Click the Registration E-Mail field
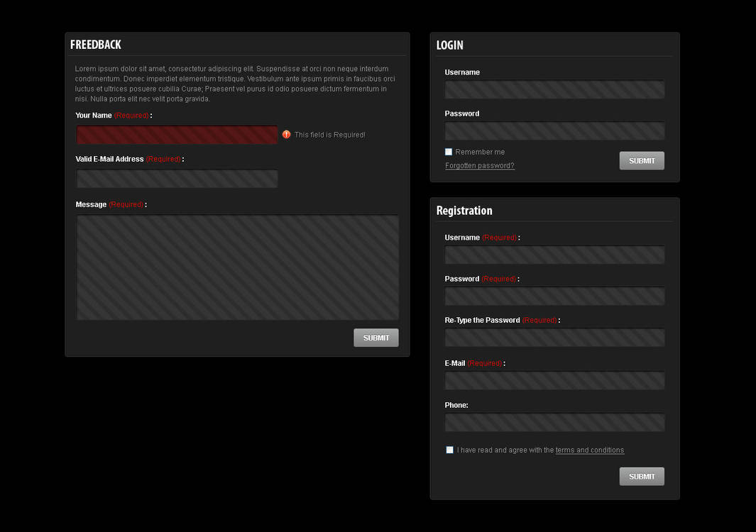The height and width of the screenshot is (532, 756). [554, 380]
